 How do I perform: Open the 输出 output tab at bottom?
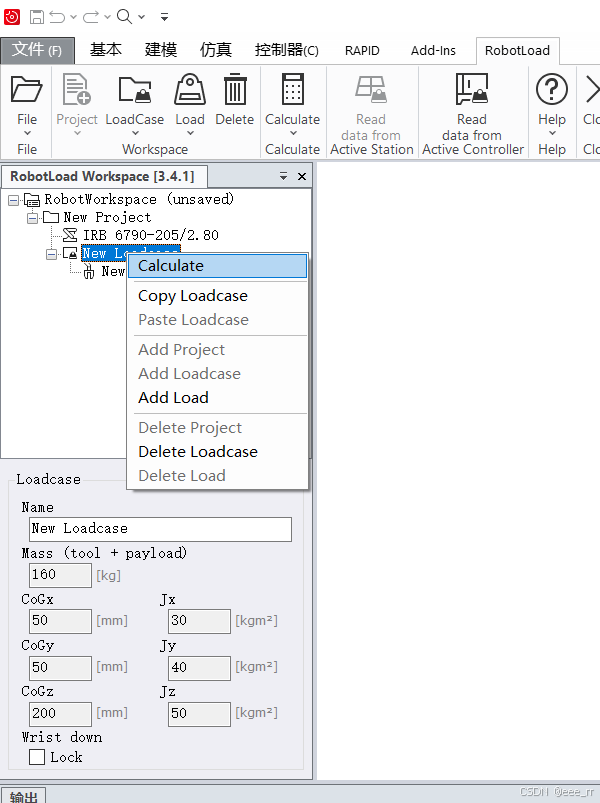pos(23,796)
